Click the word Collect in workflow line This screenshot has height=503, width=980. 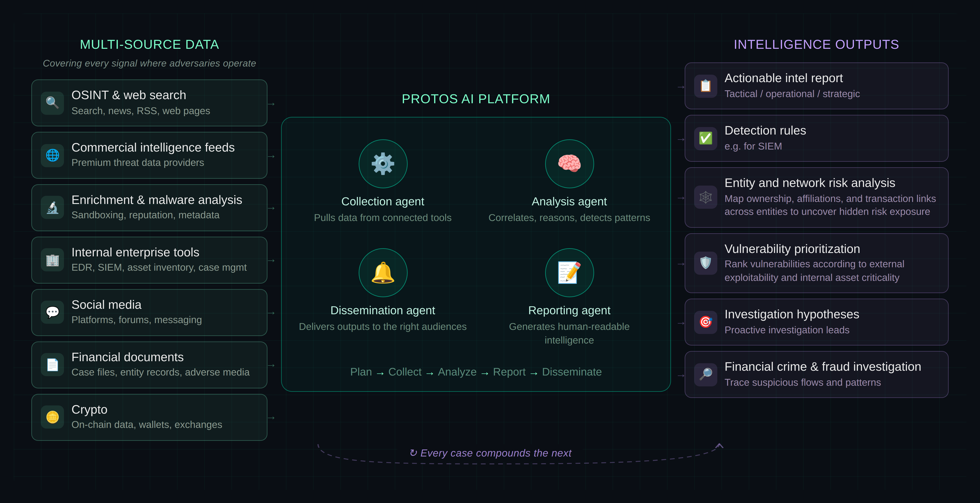click(405, 372)
